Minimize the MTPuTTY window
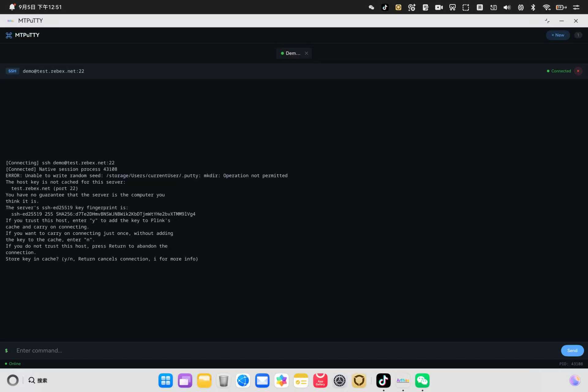This screenshot has height=392, width=588. 561,21
